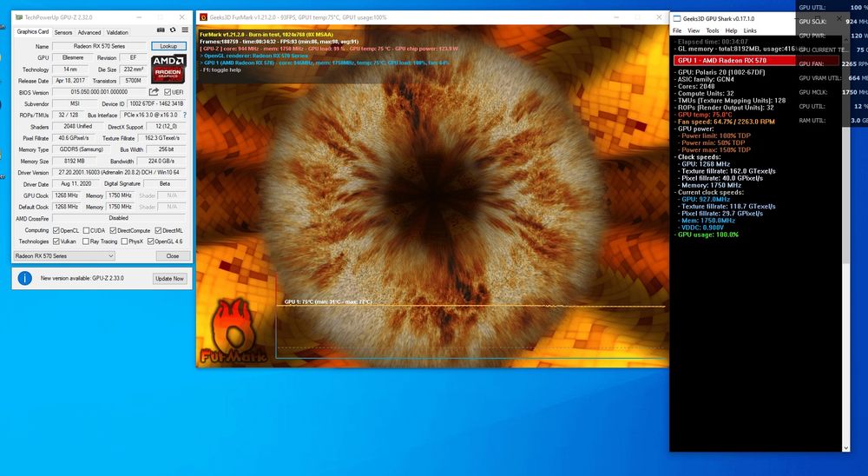
Task: Click the GPU Shark title bar app icon
Action: click(x=676, y=18)
